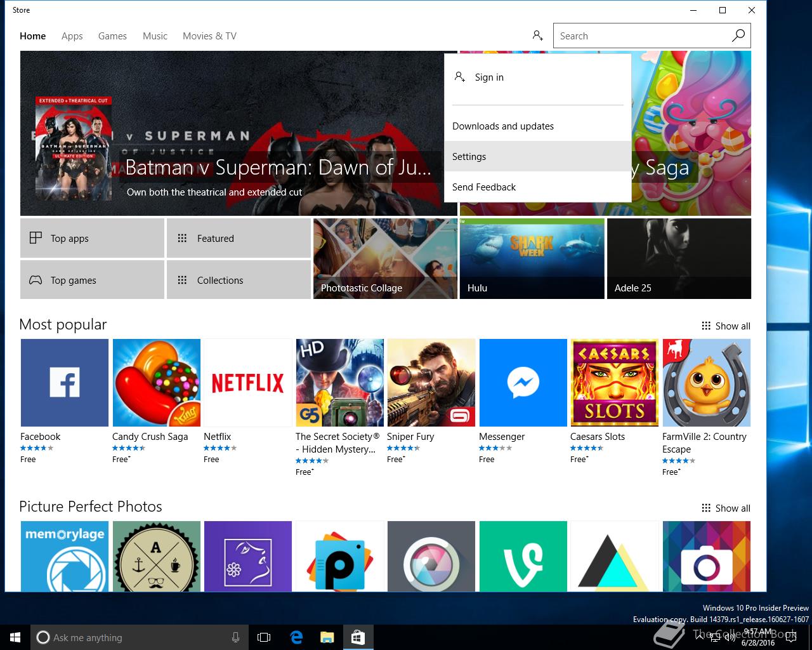Switch to the Movies & TV tab
812x650 pixels.
[x=209, y=36]
